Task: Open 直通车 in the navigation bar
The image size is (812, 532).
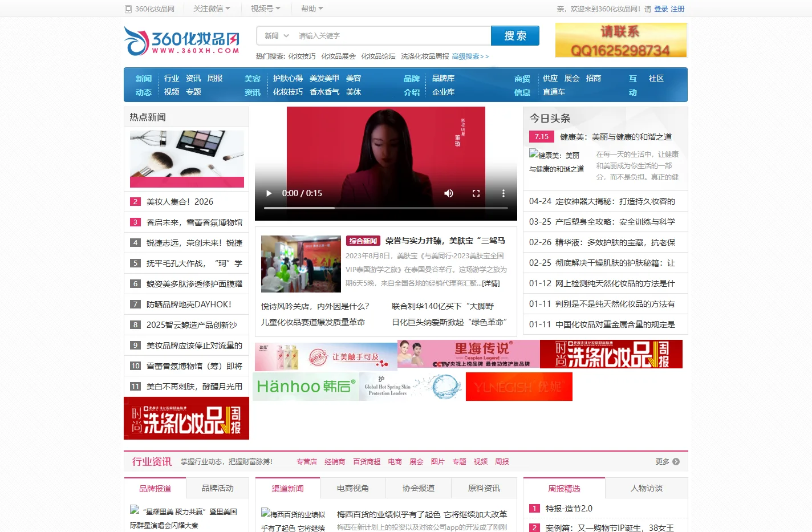Action: (554, 92)
